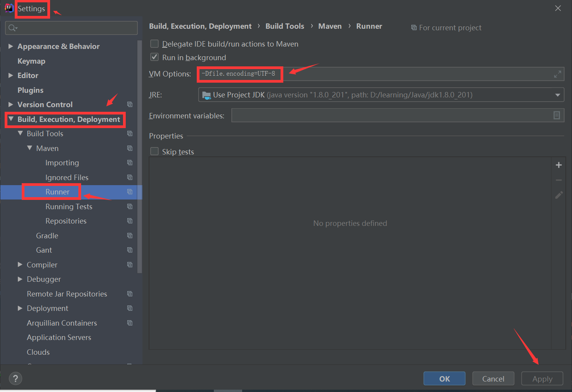Click project-level icon beside Build Tools
Viewport: 572px width, 392px height.
pyautogui.click(x=130, y=134)
